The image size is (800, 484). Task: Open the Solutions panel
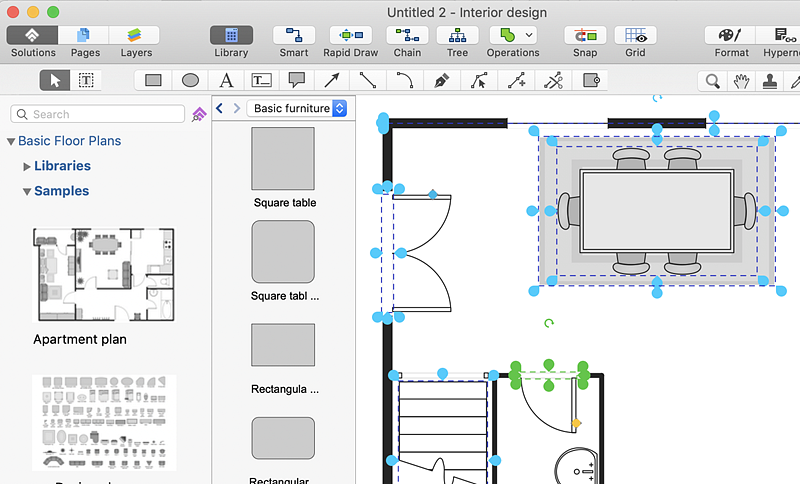33,36
